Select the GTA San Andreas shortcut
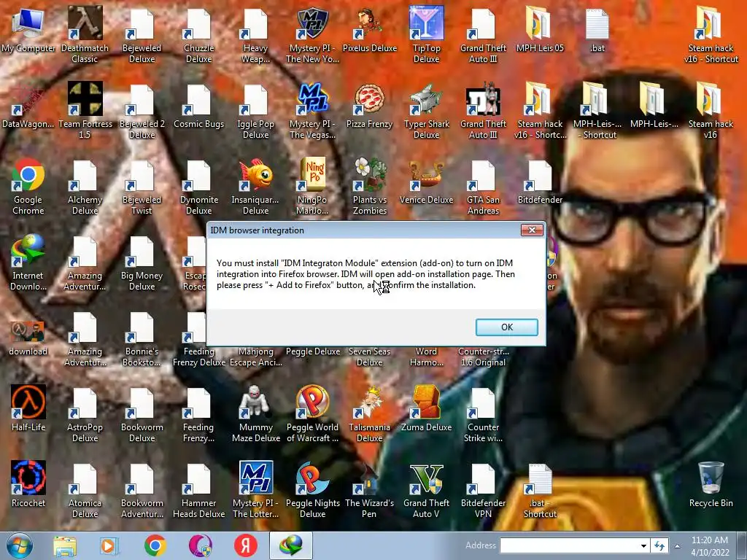The image size is (747, 560). (x=483, y=186)
